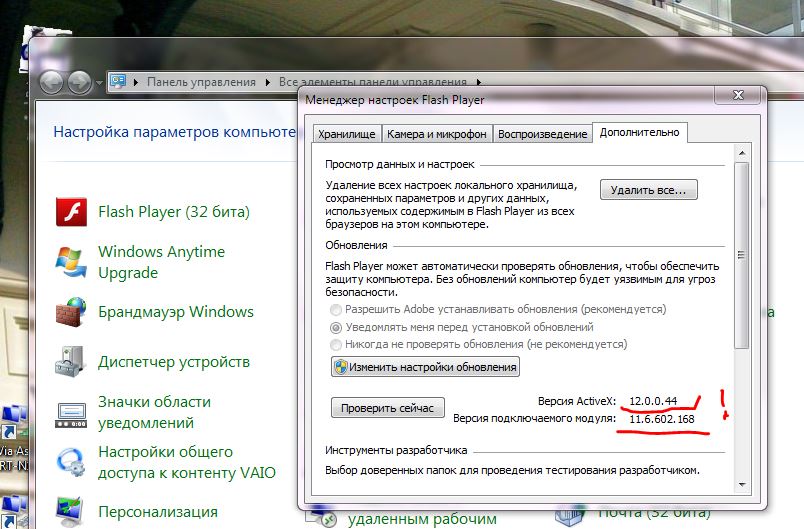Open Настройки общего доступа к контенту VAIO
Image resolution: width=804 pixels, height=529 pixels.
point(187,462)
